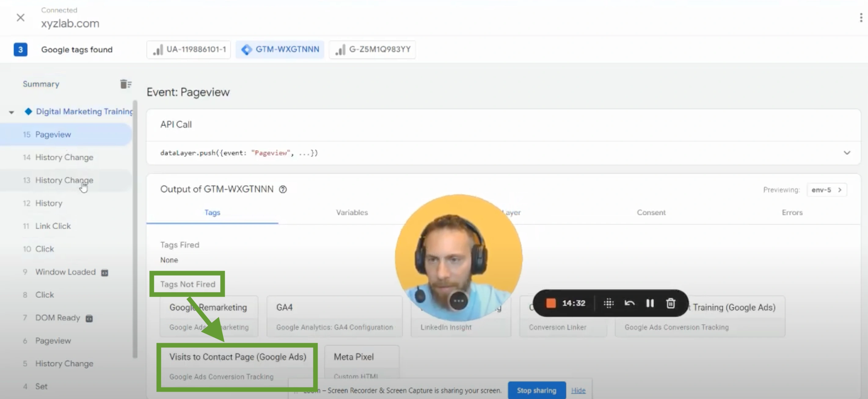Open Visits to Contact Page (Google Ads) card
Viewport: 868px width, 399px height.
click(x=238, y=366)
